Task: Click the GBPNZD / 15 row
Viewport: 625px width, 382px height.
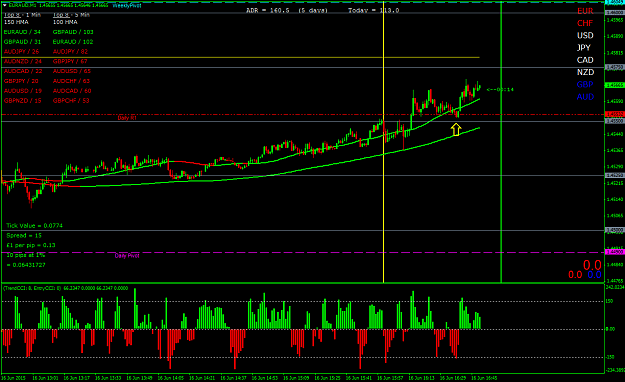Action: click(22, 101)
